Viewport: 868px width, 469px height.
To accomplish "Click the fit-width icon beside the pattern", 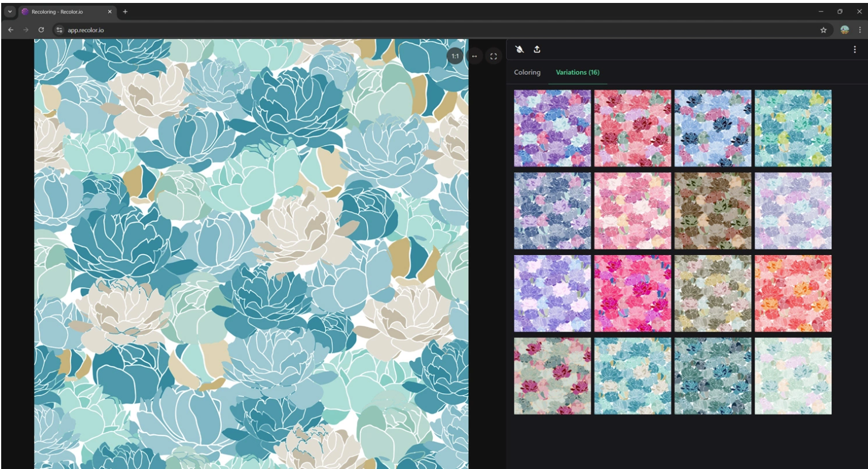I will coord(474,56).
